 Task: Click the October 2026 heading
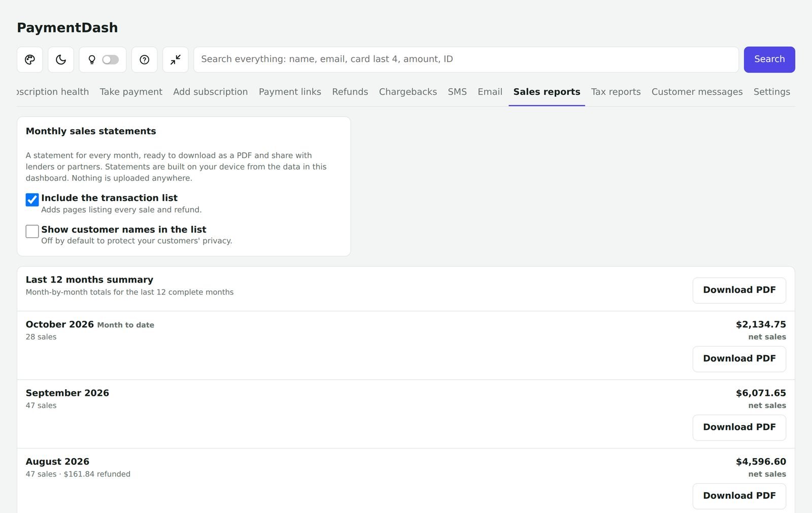[60, 324]
